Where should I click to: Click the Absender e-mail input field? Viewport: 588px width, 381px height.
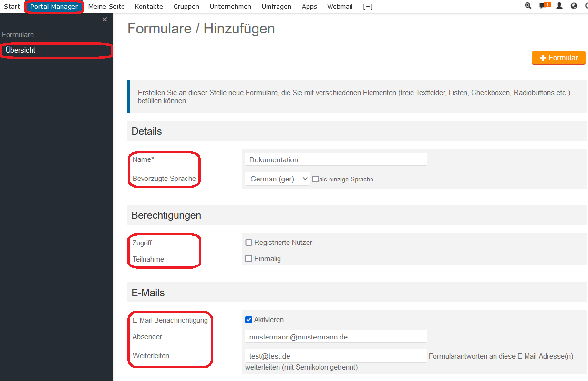point(336,337)
